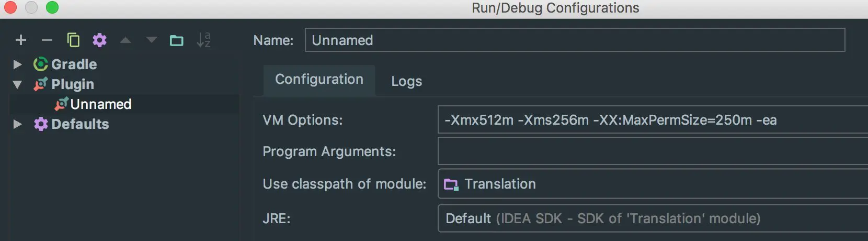Switch to the Configuration tab
This screenshot has height=241, width=868.
319,80
